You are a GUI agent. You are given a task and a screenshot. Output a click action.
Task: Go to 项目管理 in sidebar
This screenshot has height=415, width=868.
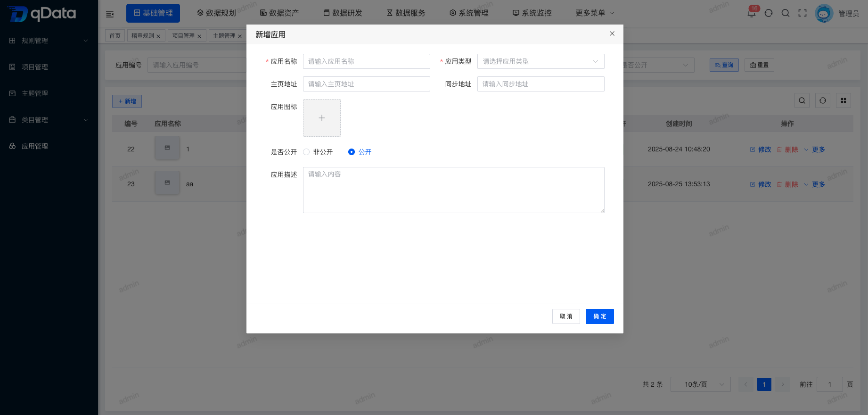pos(49,67)
